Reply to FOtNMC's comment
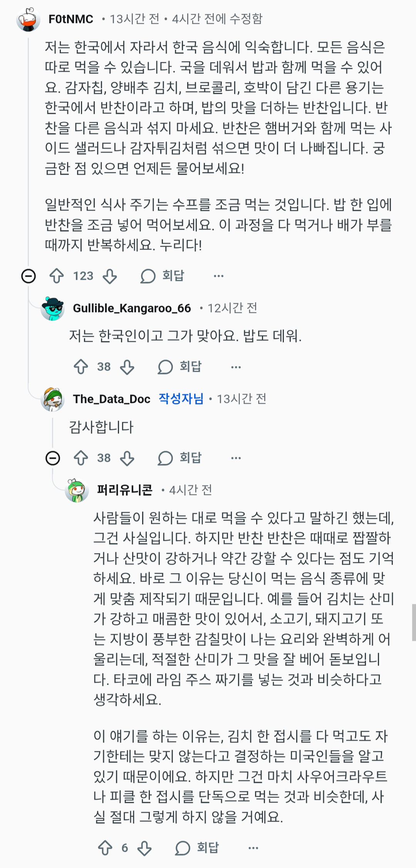Viewport: 416px width, 868px height. click(163, 276)
